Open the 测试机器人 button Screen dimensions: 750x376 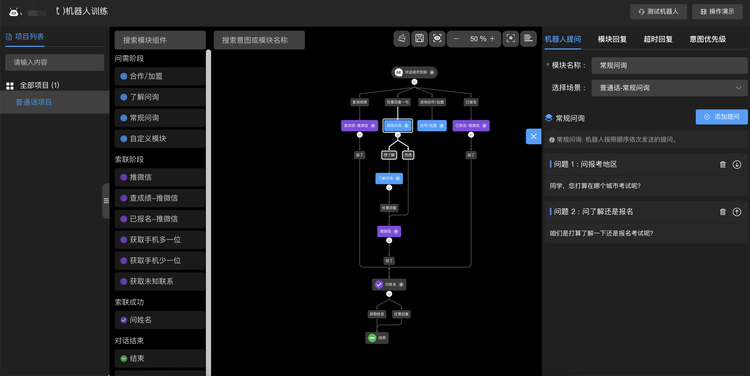pos(658,11)
